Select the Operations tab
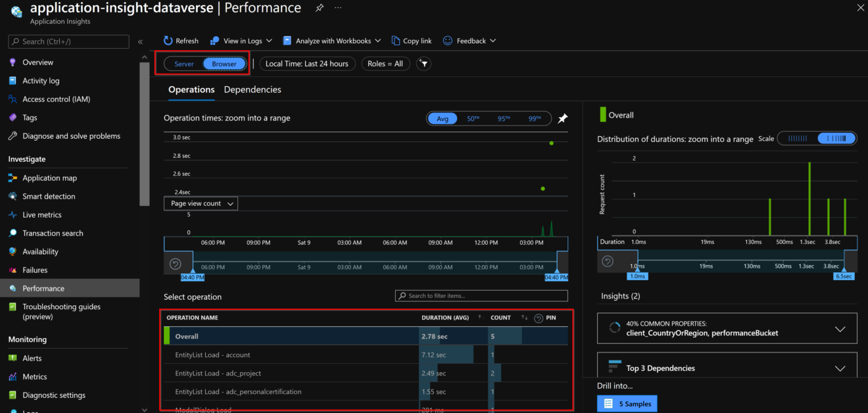Image resolution: width=868 pixels, height=413 pixels. point(191,89)
